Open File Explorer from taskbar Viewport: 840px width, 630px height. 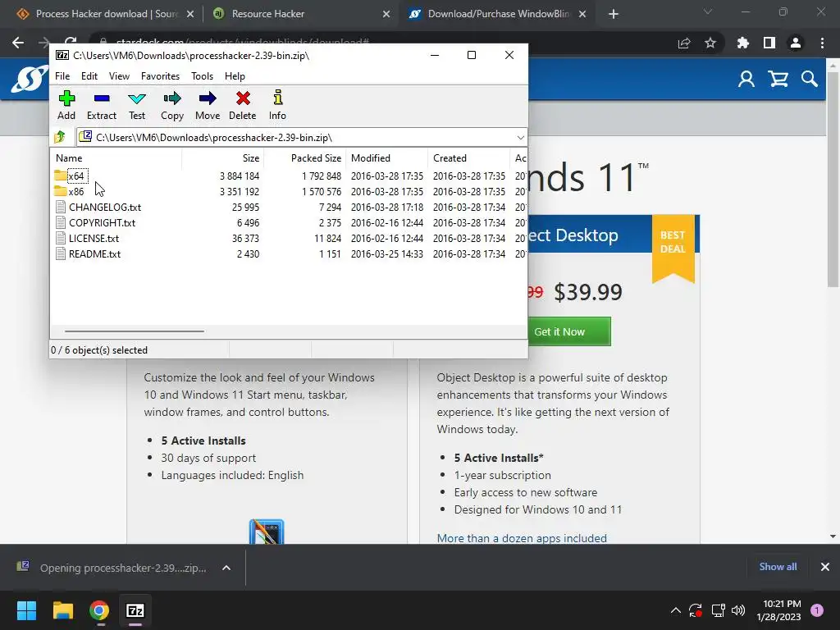pos(62,610)
